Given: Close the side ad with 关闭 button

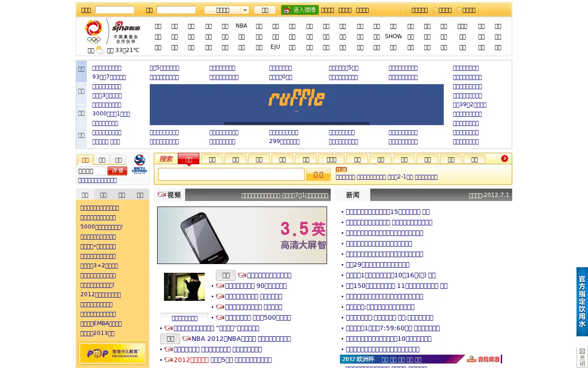Looking at the screenshot, I should tap(582, 357).
